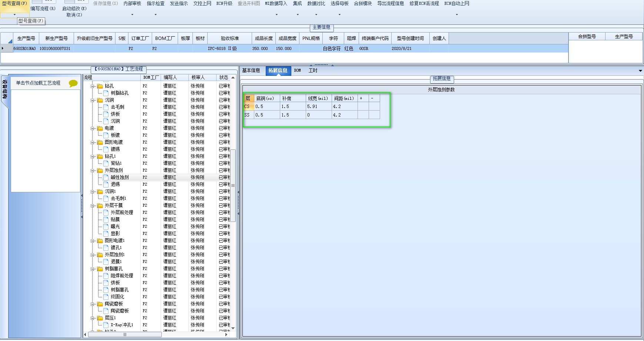Click the document icon beside 镀孔1

tap(106, 248)
